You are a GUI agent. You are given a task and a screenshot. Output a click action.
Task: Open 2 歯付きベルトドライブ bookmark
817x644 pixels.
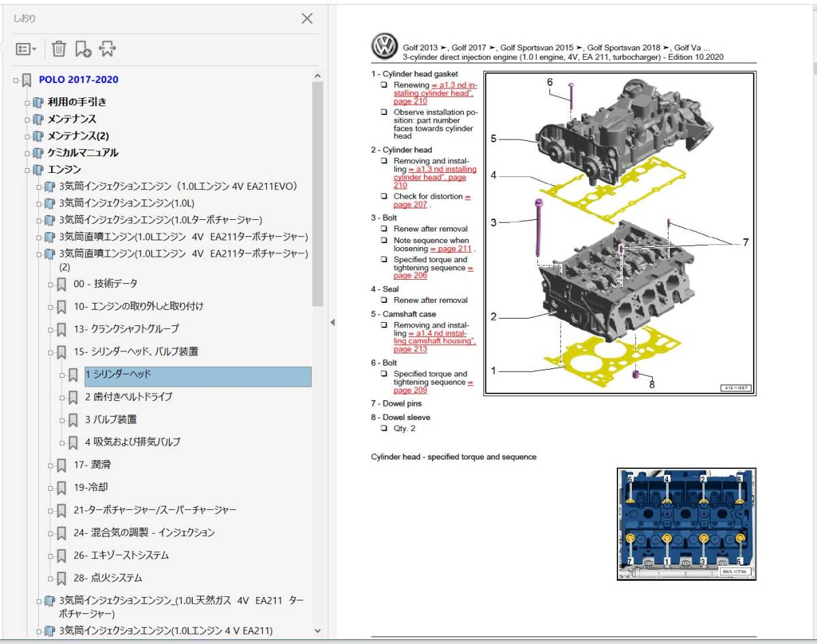pyautogui.click(x=129, y=397)
